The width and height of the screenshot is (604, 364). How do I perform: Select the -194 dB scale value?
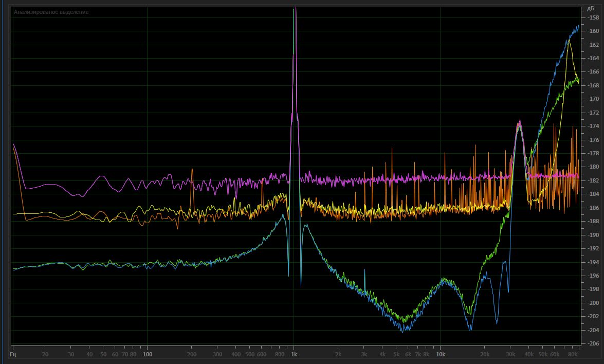[593, 262]
